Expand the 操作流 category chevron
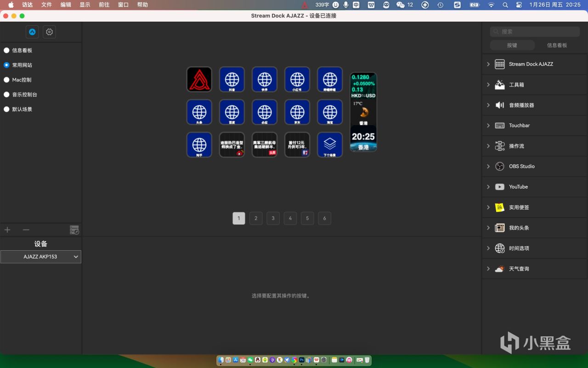 click(488, 146)
